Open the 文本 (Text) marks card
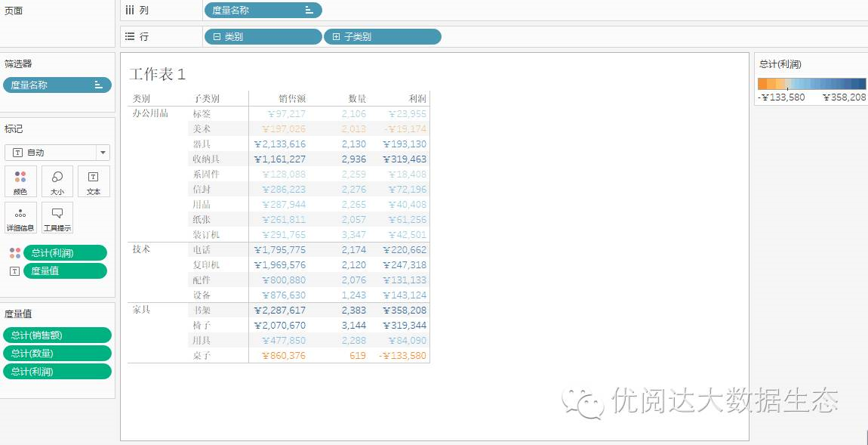The width and height of the screenshot is (868, 445). pos(94,181)
